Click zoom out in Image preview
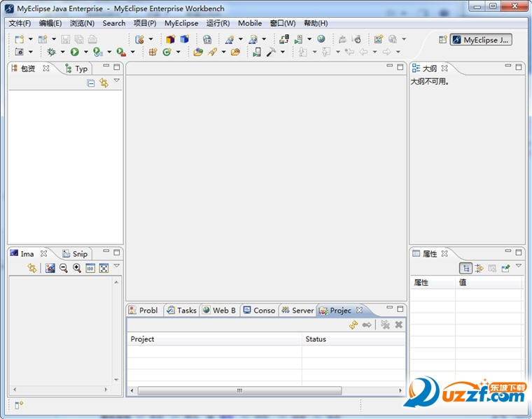This screenshot has width=532, height=419. point(64,268)
